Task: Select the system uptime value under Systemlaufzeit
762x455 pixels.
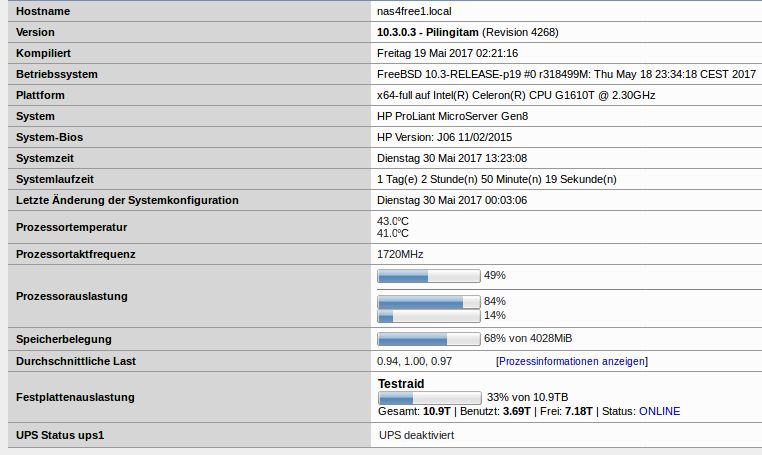Action: 496,179
